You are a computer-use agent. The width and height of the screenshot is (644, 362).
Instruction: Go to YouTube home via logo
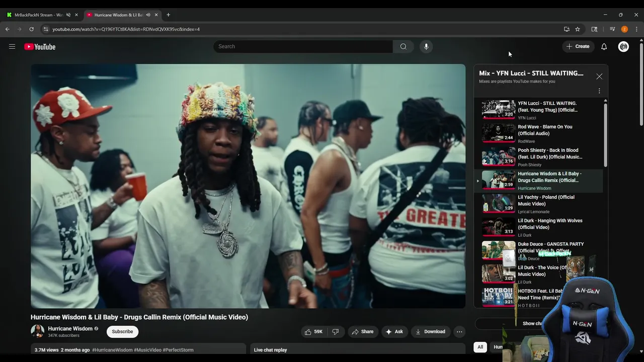(x=40, y=47)
